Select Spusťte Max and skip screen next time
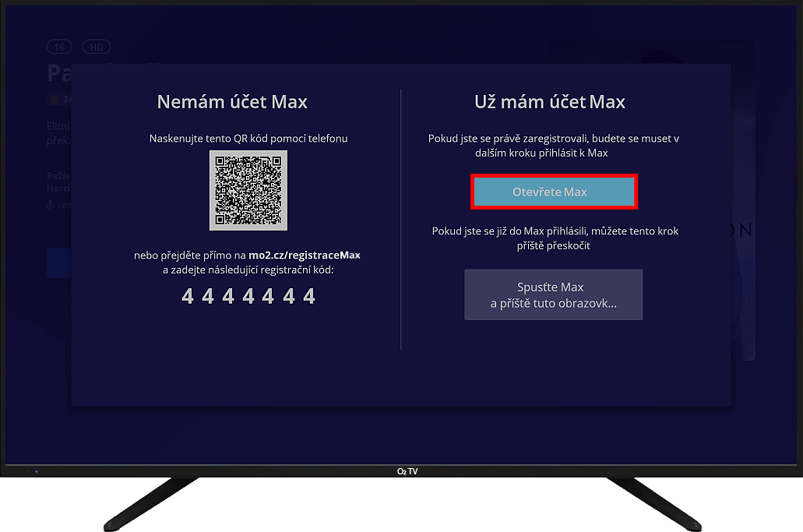 tap(553, 294)
